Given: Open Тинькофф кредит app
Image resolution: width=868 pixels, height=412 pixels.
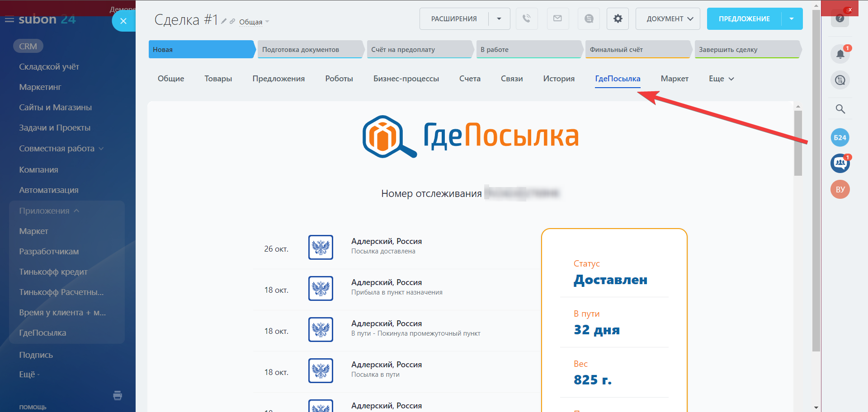Looking at the screenshot, I should (53, 272).
